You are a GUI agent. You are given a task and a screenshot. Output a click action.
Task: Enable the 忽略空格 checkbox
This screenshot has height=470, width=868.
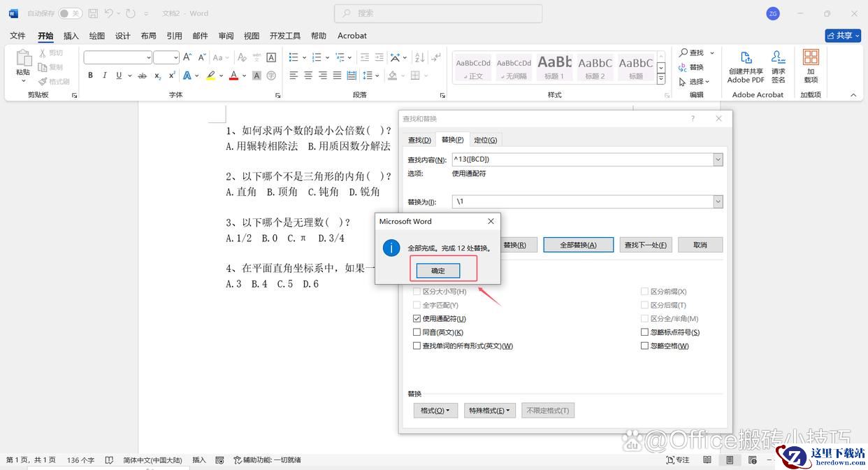coord(645,346)
